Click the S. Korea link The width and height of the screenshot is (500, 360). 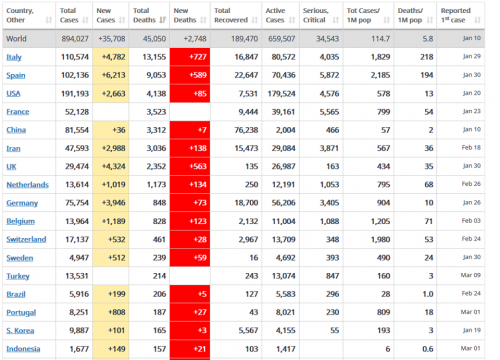click(20, 331)
